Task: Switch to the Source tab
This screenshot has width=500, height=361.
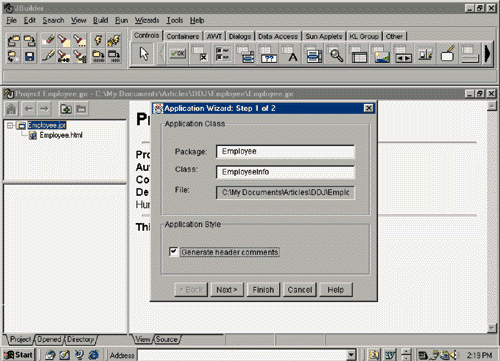Action: tap(167, 339)
